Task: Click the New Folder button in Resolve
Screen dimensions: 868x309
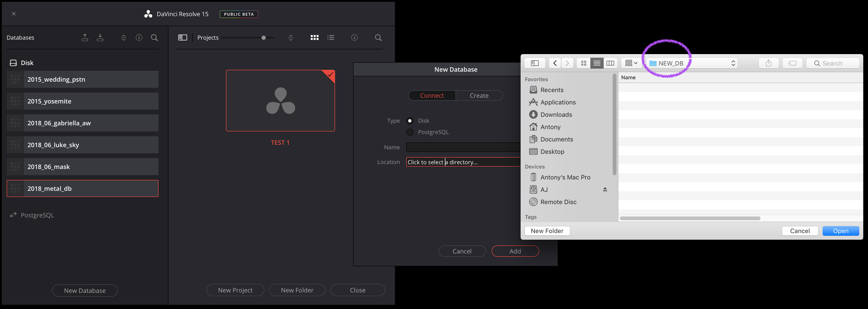Action: pos(297,290)
